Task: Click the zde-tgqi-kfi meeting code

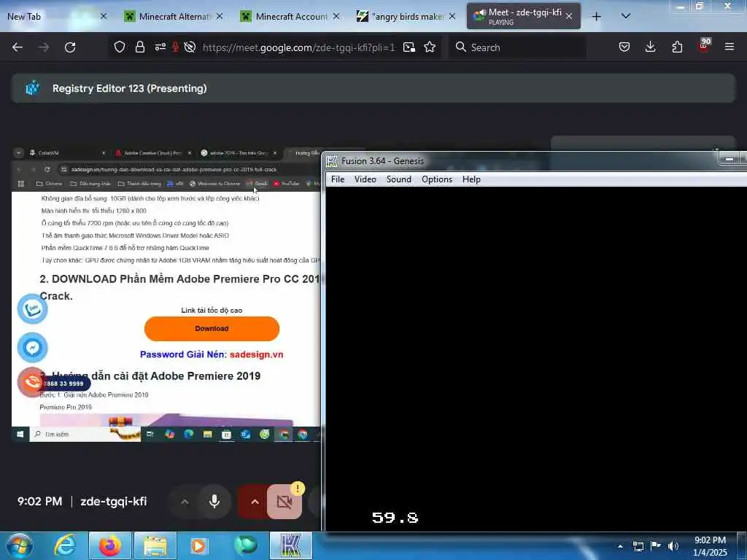Action: (113, 502)
